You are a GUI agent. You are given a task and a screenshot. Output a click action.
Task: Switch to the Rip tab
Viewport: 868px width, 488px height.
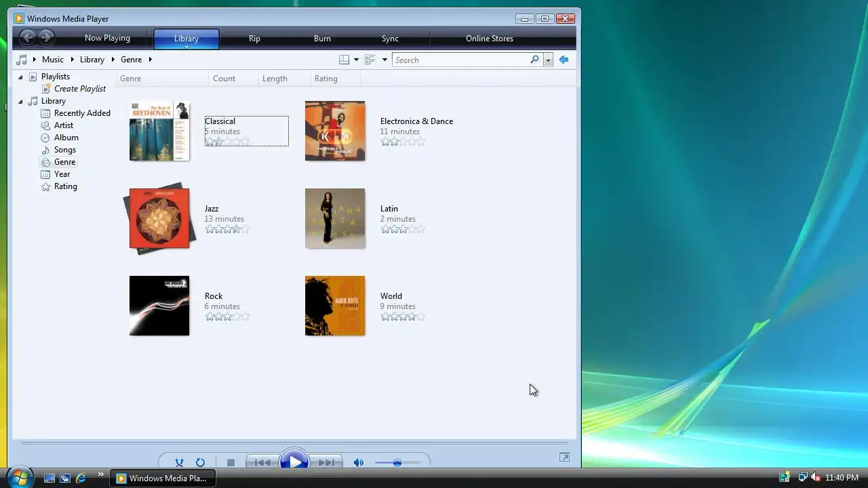tap(254, 39)
